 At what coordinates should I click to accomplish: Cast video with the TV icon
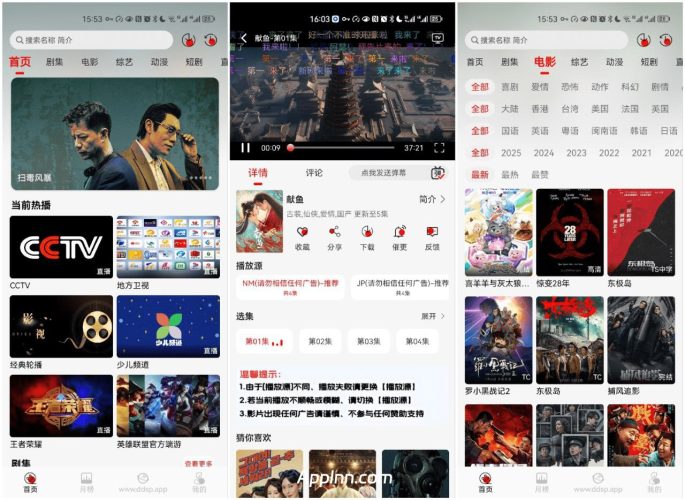coord(438,38)
